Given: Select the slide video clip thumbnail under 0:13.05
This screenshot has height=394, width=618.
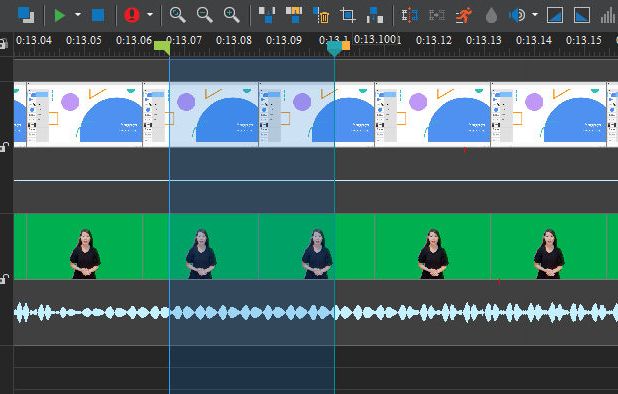Looking at the screenshot, I should (x=84, y=115).
